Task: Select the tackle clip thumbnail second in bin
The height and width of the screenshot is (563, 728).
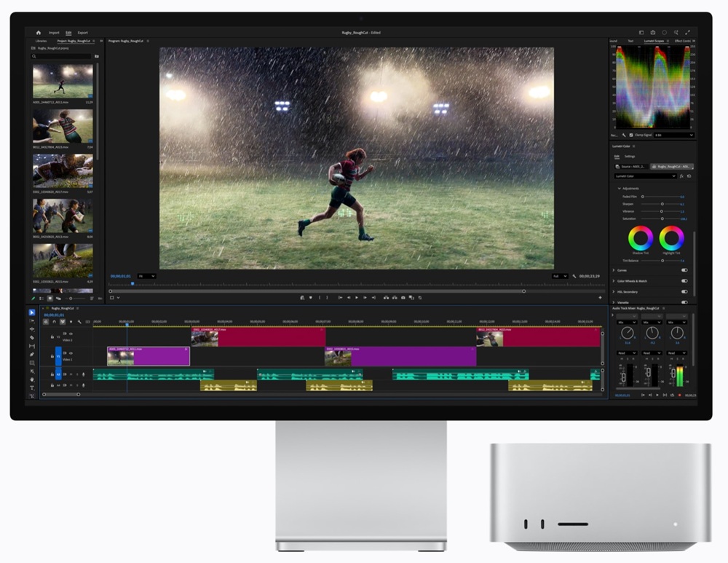Action: pyautogui.click(x=63, y=126)
